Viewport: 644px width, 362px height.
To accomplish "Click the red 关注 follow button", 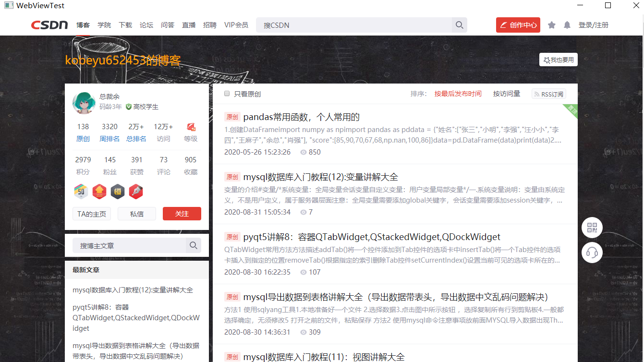I will click(x=182, y=214).
